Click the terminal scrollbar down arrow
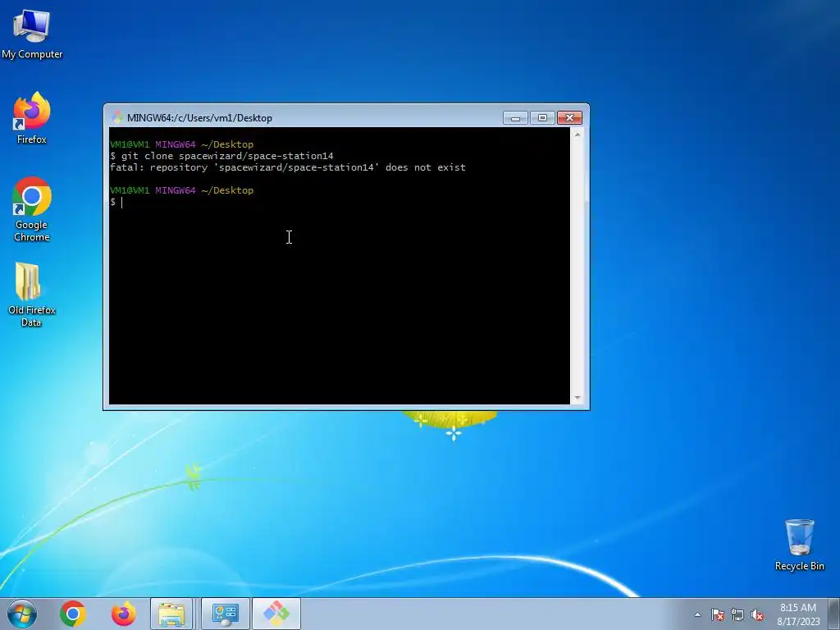Image resolution: width=840 pixels, height=630 pixels. [x=577, y=398]
